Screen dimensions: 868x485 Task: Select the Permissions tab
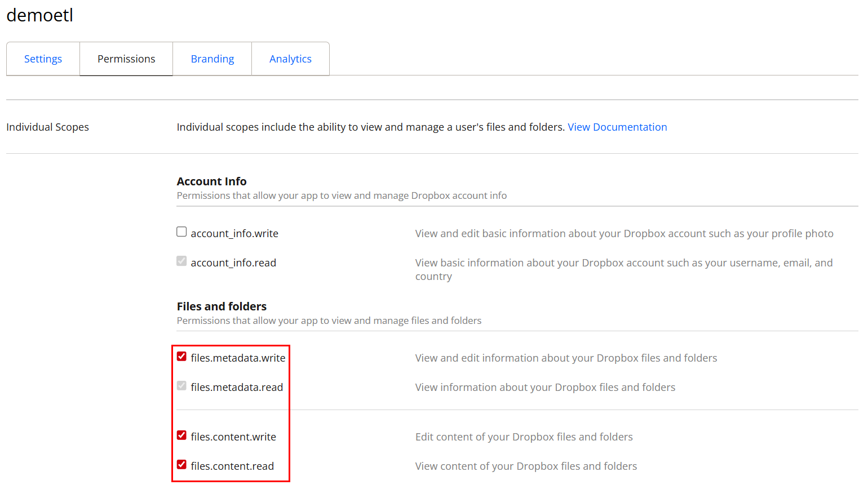[126, 58]
